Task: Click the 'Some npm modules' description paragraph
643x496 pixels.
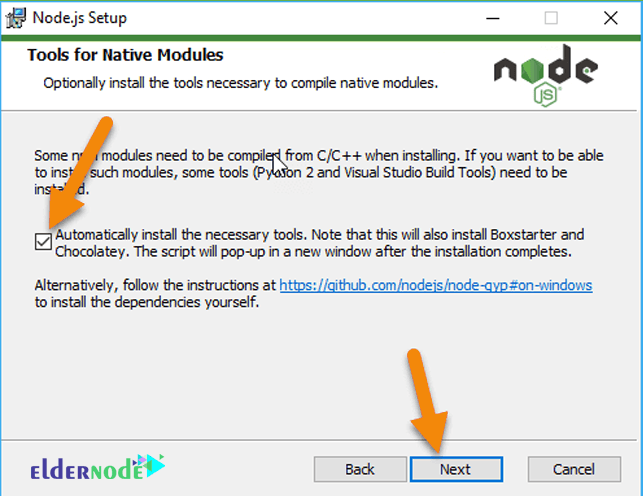Action: pyautogui.click(x=319, y=172)
